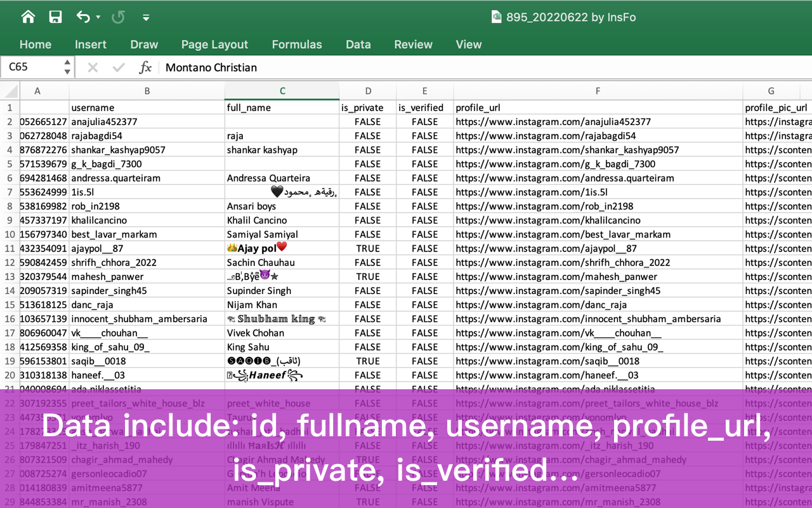Viewport: 812px width, 508px height.
Task: Select column E header
Action: tap(424, 91)
